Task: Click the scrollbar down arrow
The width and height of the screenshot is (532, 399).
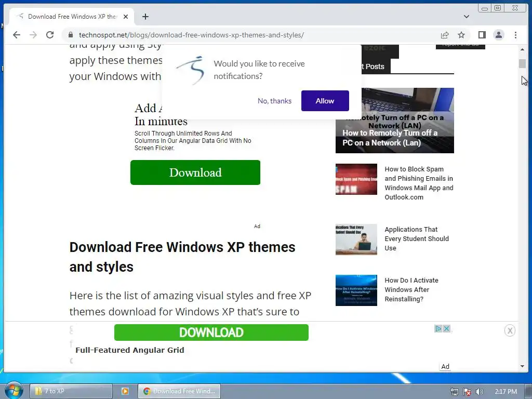Action: 522,366
